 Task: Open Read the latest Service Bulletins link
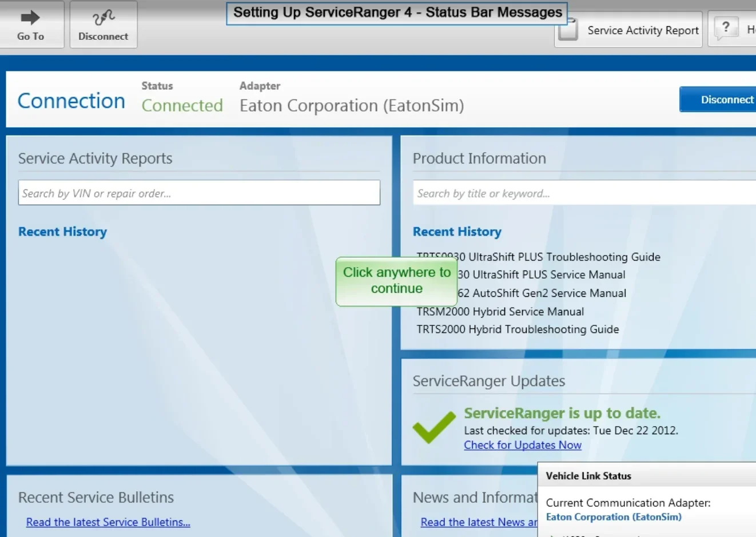[108, 522]
